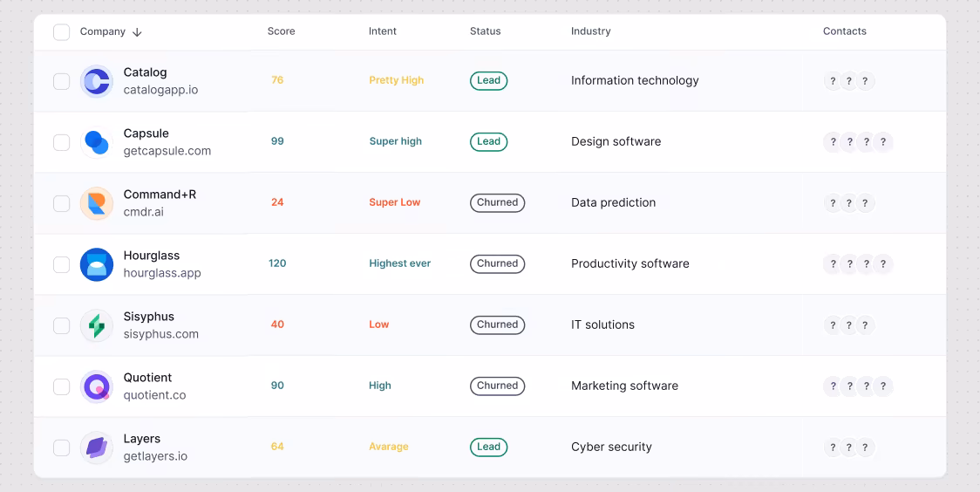This screenshot has width=980, height=492.
Task: Click the Information technology industry cell
Action: click(635, 80)
